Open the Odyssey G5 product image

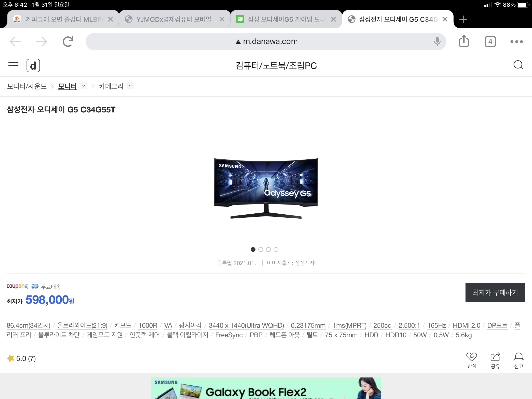pos(266,188)
